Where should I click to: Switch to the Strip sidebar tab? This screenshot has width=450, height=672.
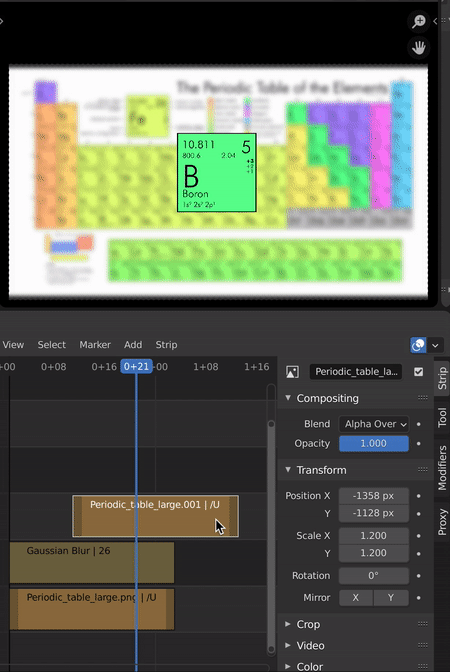coord(442,378)
